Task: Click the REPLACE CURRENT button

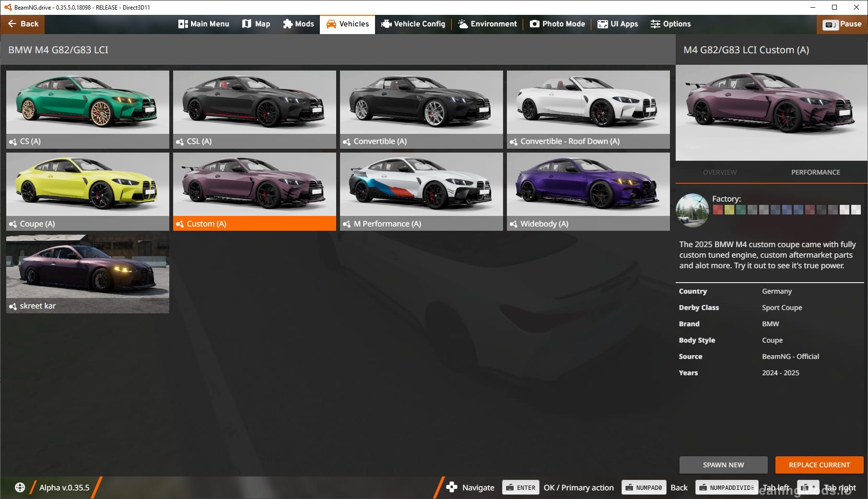Action: click(820, 465)
